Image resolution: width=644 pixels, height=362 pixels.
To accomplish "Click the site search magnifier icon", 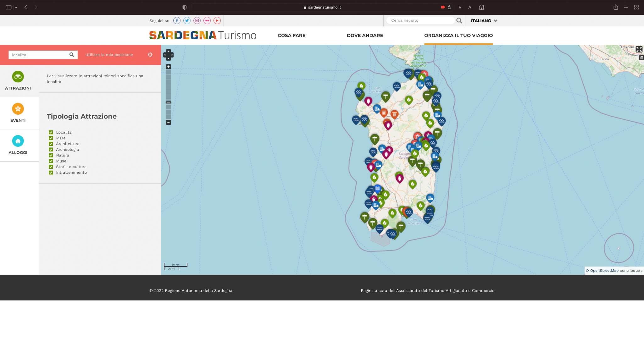I will (459, 20).
